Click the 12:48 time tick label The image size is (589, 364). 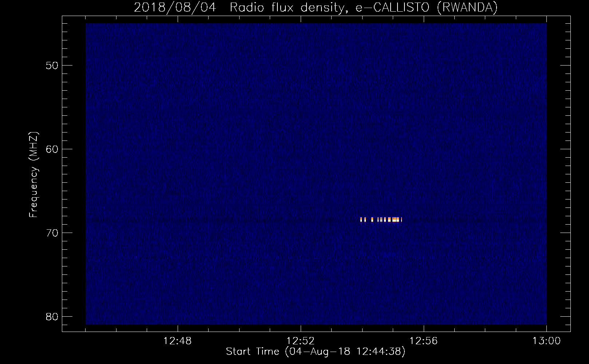(x=177, y=341)
